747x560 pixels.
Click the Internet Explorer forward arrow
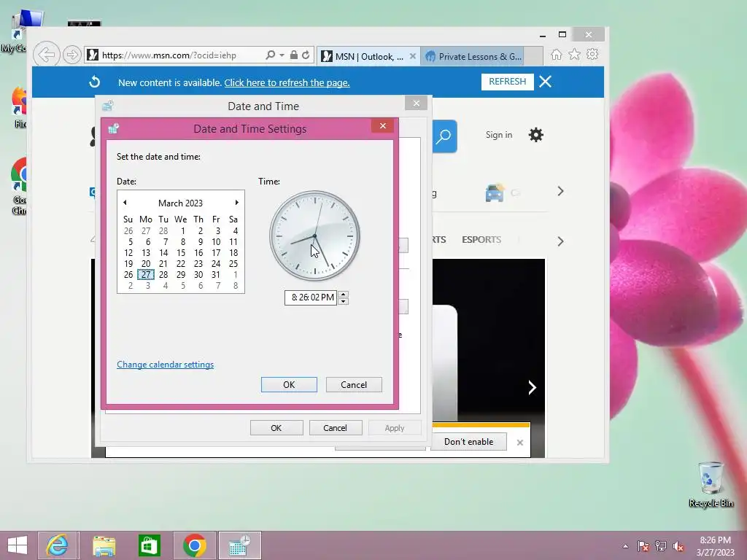coord(72,55)
